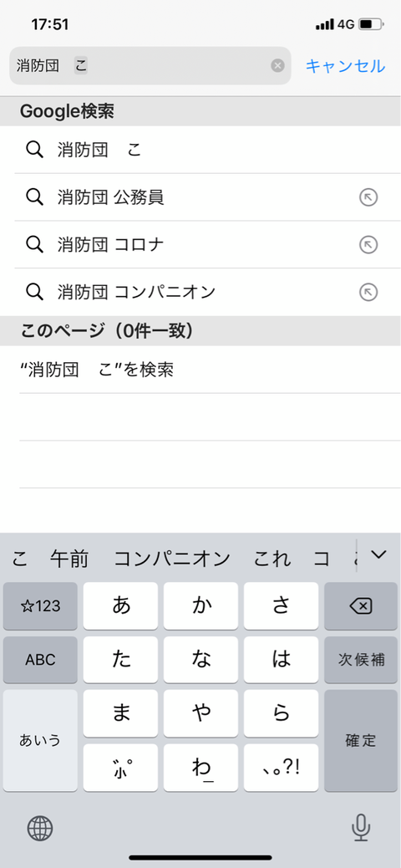
Task: Tap the 確定 confirm key
Action: pyautogui.click(x=361, y=740)
